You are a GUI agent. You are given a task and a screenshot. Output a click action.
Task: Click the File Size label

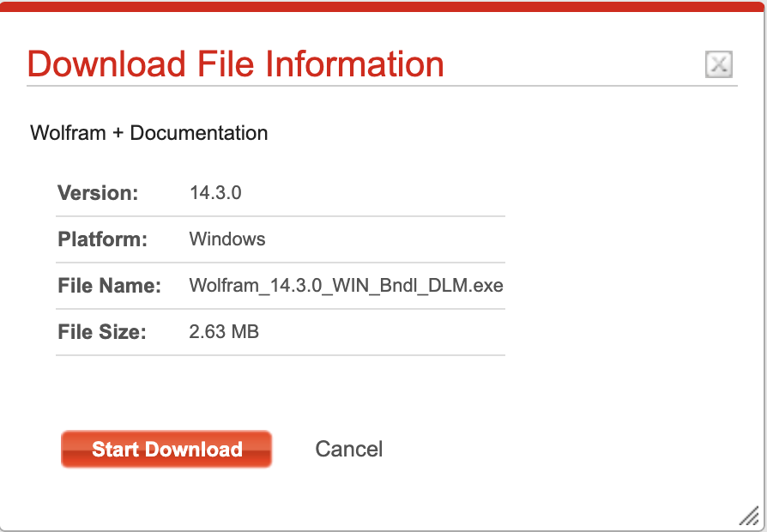coord(102,332)
